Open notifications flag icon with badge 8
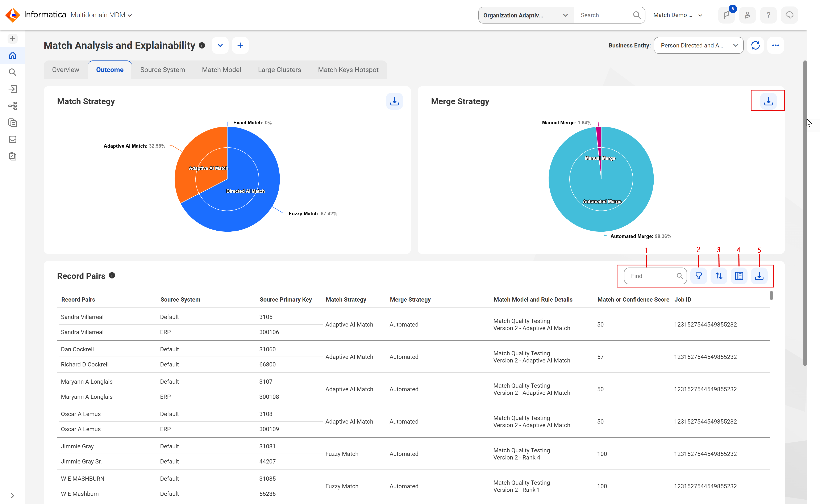The image size is (820, 504). 726,15
